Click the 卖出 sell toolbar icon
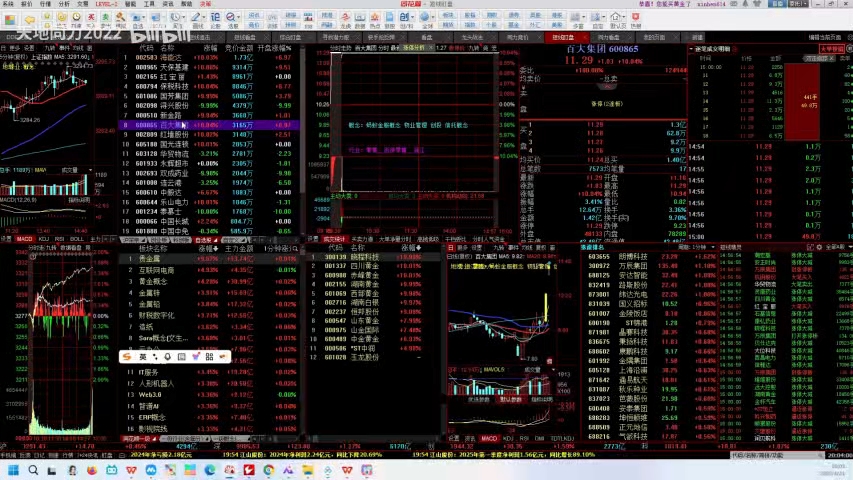This screenshot has width=853, height=480. (x=105, y=20)
